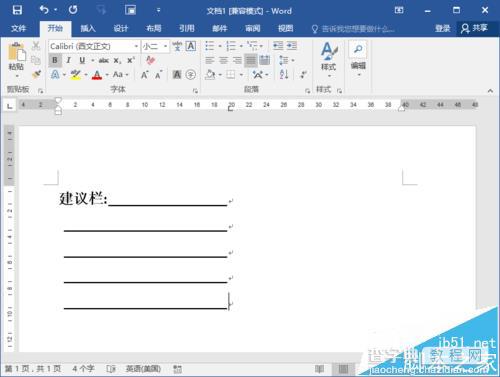500x377 pixels.
Task: Open the Font dialog launcher
Action: 195,90
